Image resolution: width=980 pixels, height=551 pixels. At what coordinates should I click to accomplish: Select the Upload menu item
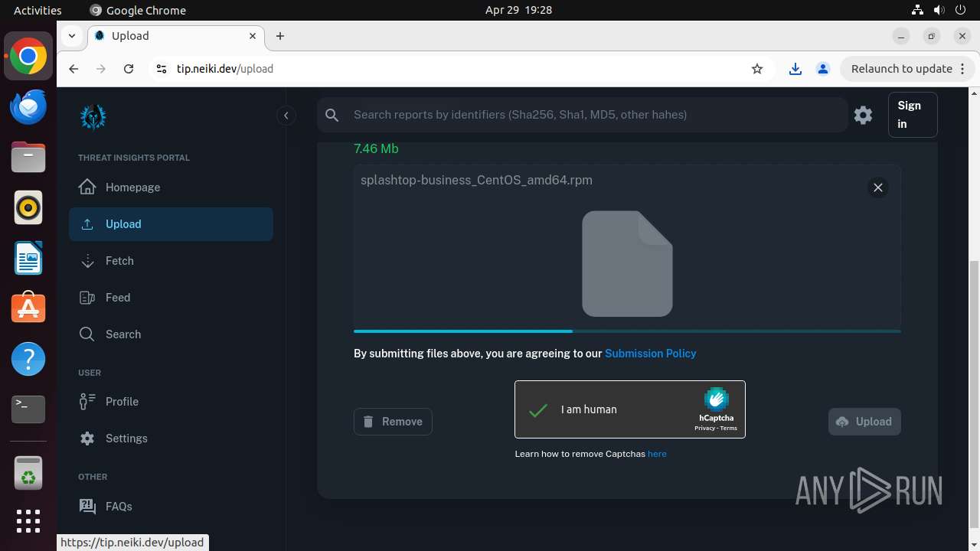171,224
